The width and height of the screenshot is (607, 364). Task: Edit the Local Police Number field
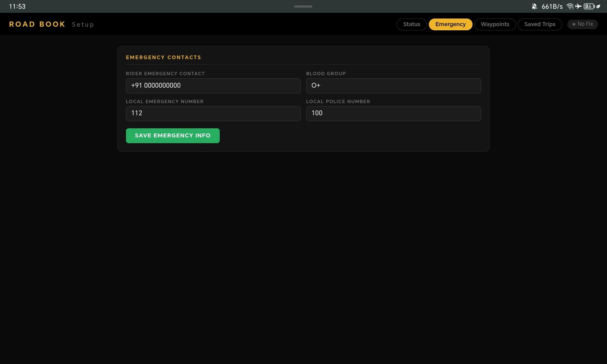(x=393, y=113)
